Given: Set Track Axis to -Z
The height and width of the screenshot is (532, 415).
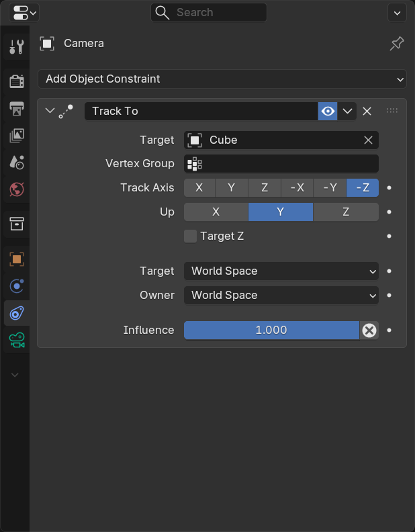Looking at the screenshot, I should click(x=363, y=188).
